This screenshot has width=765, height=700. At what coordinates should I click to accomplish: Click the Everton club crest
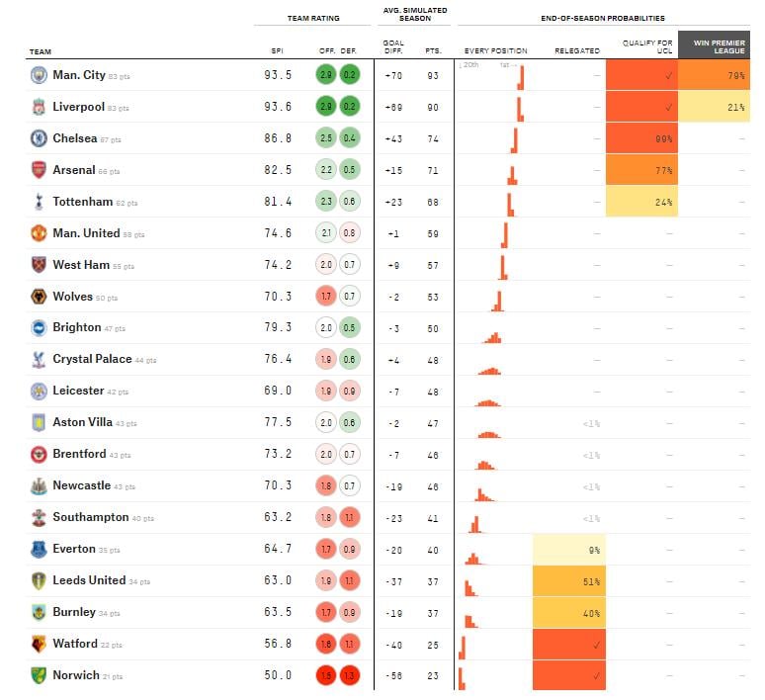pyautogui.click(x=39, y=550)
